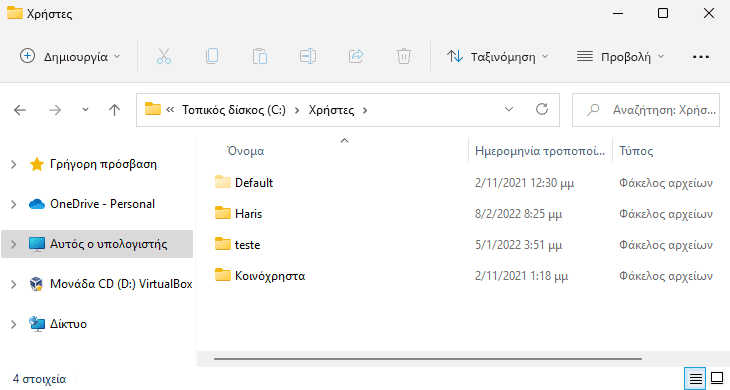Click the title bar folder icon
Screen dimensions: 730x390
pos(15,13)
